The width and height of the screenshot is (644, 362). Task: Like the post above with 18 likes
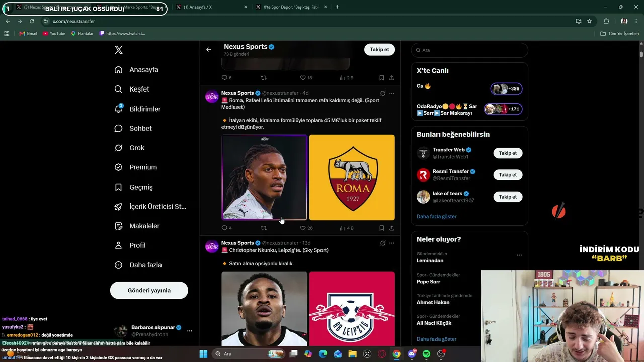pos(303,78)
